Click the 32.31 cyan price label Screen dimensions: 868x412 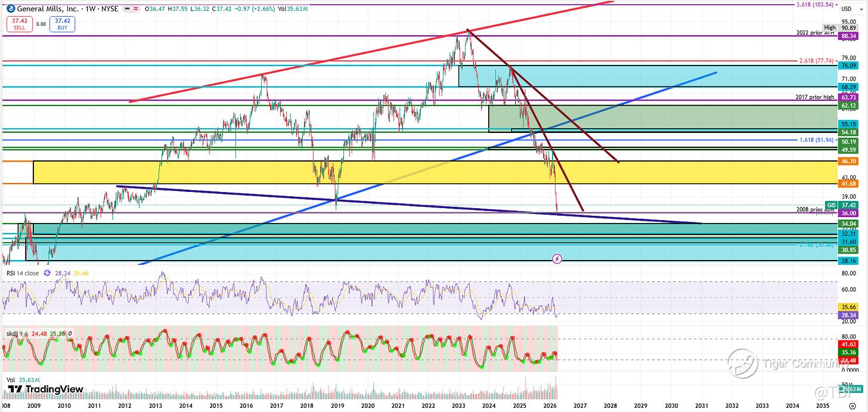(848, 234)
